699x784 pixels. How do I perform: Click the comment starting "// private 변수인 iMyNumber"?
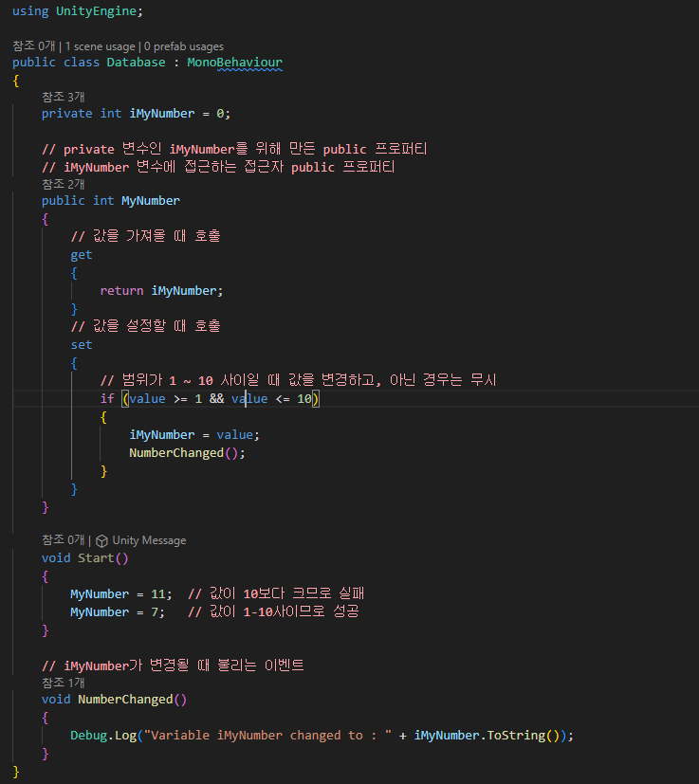(234, 149)
